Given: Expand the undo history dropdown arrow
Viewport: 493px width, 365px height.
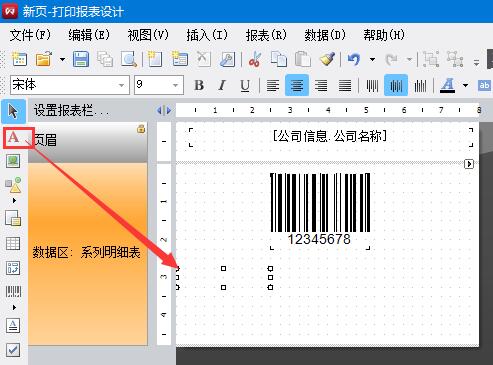Looking at the screenshot, I should click(372, 60).
